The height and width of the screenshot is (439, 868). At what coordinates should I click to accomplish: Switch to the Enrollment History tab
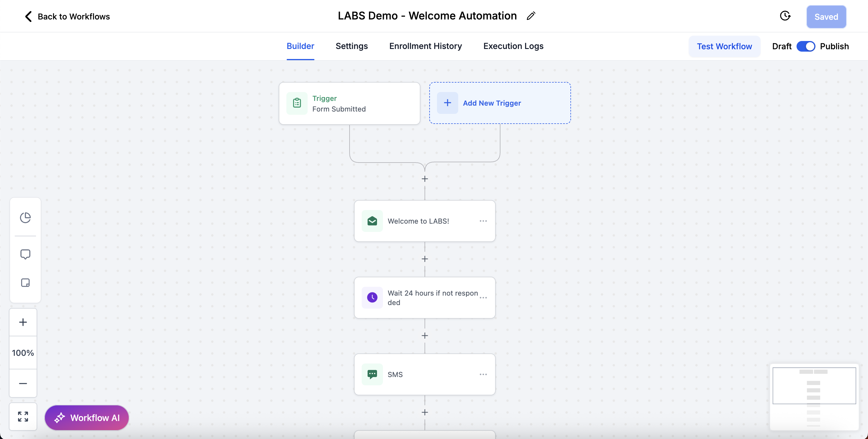(425, 46)
